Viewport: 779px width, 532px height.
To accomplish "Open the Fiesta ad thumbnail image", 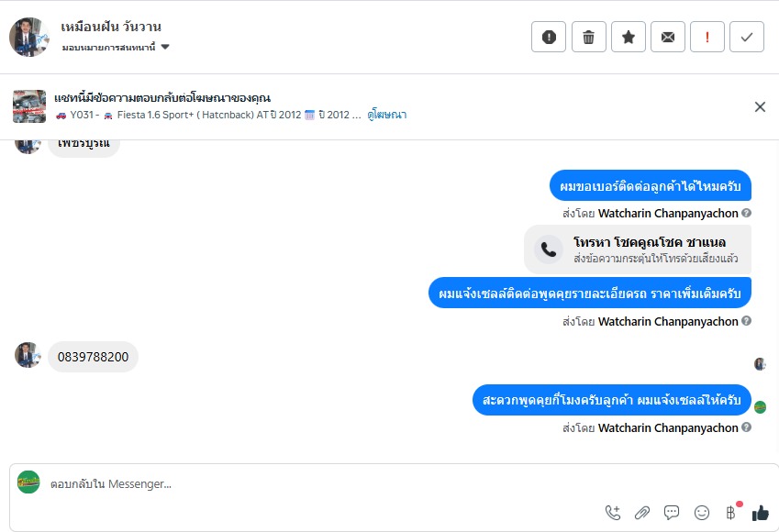I will 29,106.
